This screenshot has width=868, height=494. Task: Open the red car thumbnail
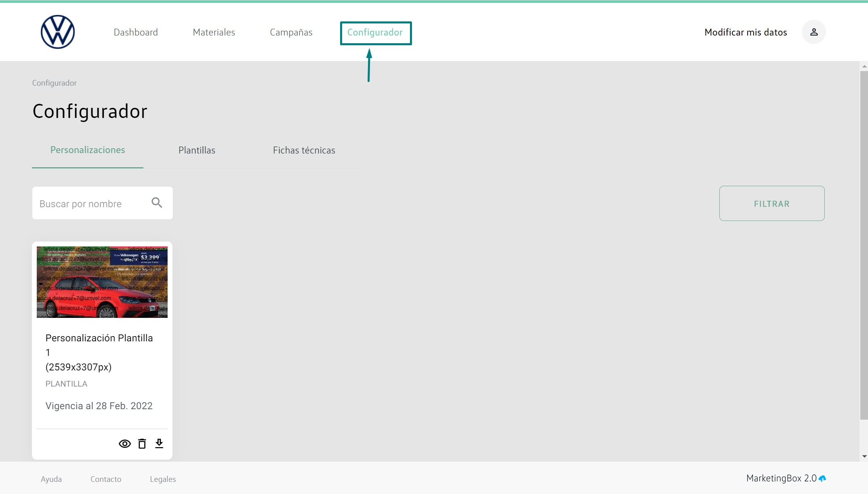tap(102, 282)
